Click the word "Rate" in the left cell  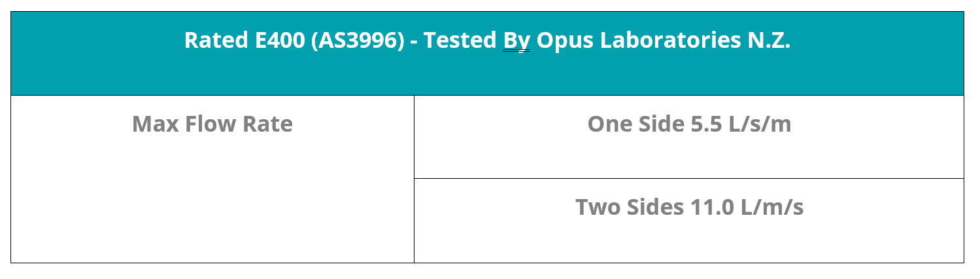[x=269, y=124]
